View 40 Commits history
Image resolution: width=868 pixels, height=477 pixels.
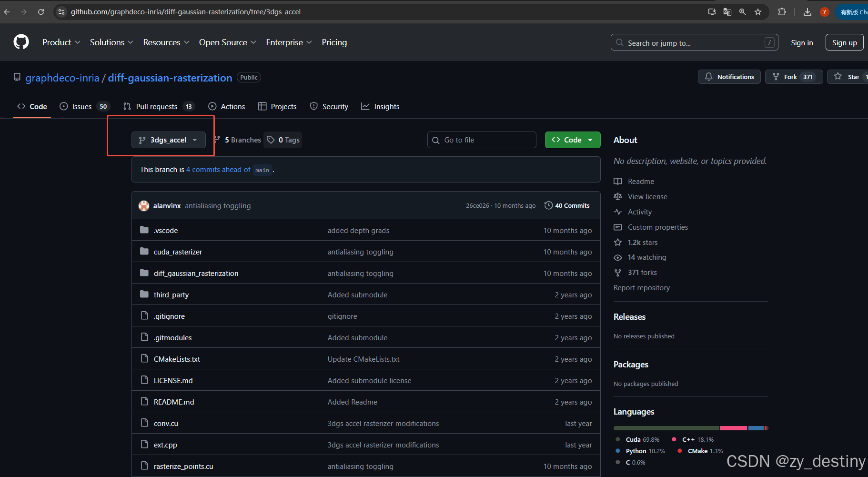[x=567, y=205]
